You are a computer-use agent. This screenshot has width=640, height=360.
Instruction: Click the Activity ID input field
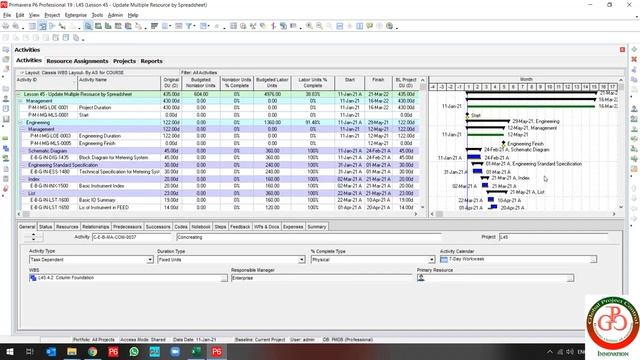(x=133, y=237)
